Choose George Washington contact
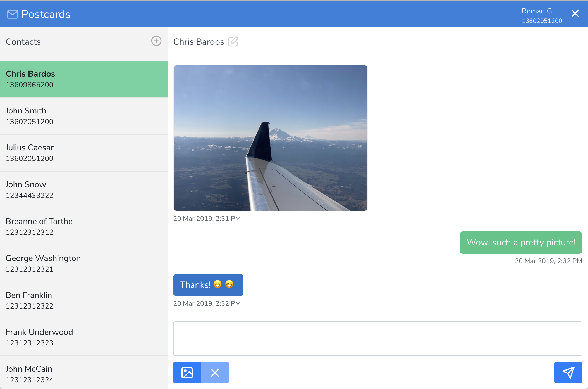588x389 pixels. (x=84, y=264)
